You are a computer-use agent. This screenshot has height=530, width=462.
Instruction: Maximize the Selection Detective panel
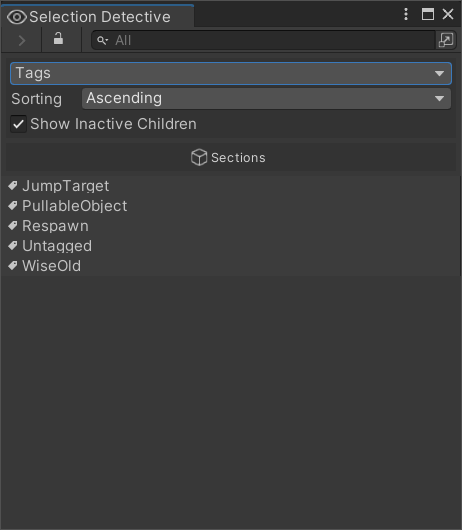coord(428,14)
